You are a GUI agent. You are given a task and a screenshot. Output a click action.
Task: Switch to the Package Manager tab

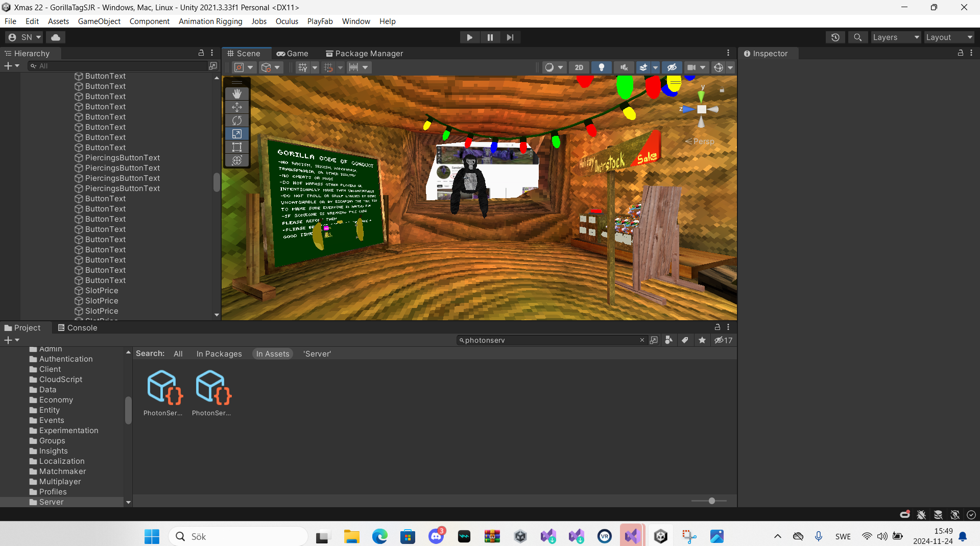[x=365, y=53]
